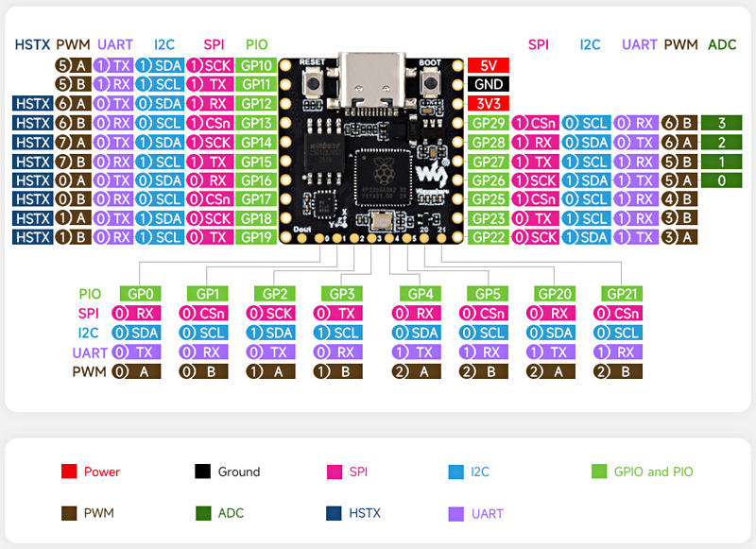The height and width of the screenshot is (549, 756).
Task: Click the ADC column header at top right
Action: coord(722,44)
